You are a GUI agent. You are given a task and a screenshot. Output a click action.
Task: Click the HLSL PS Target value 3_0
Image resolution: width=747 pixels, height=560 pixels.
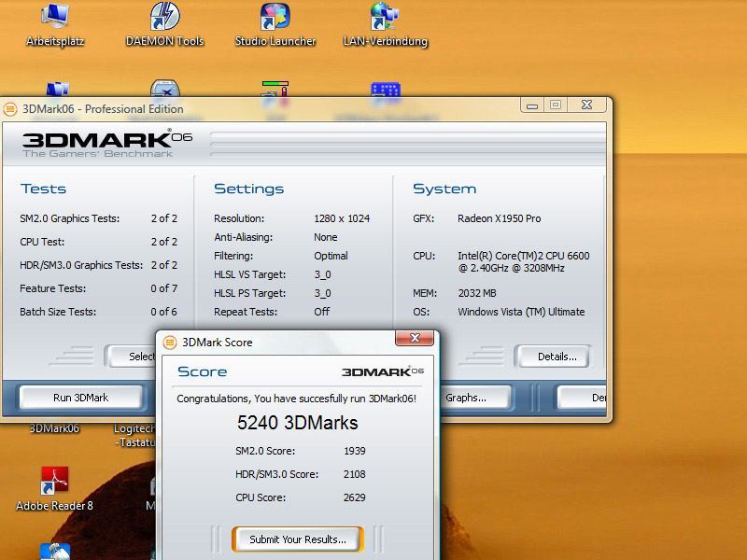(322, 293)
